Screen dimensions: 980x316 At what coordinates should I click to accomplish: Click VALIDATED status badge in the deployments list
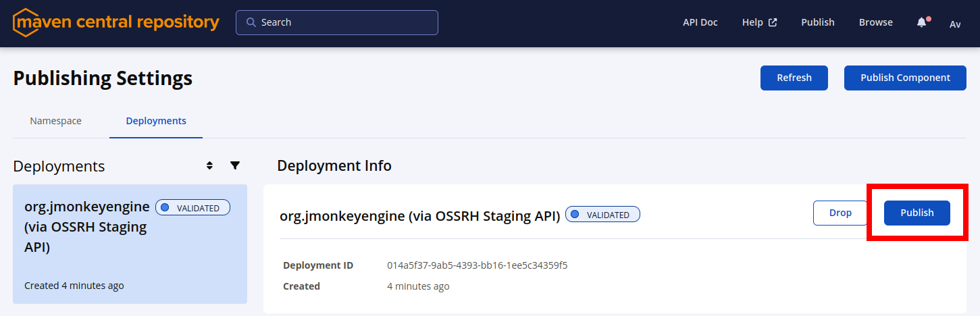point(192,208)
